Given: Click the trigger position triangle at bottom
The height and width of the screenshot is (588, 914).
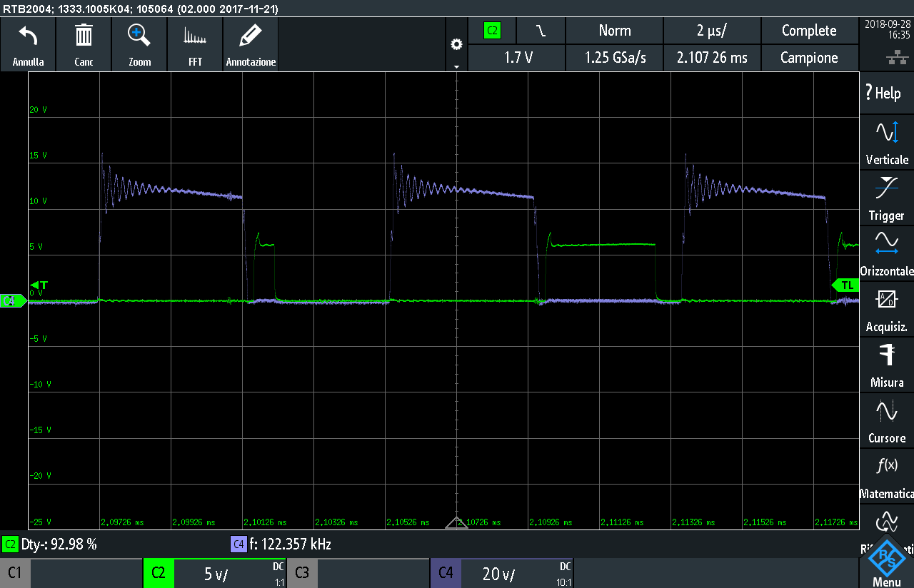Looking at the screenshot, I should click(x=456, y=523).
